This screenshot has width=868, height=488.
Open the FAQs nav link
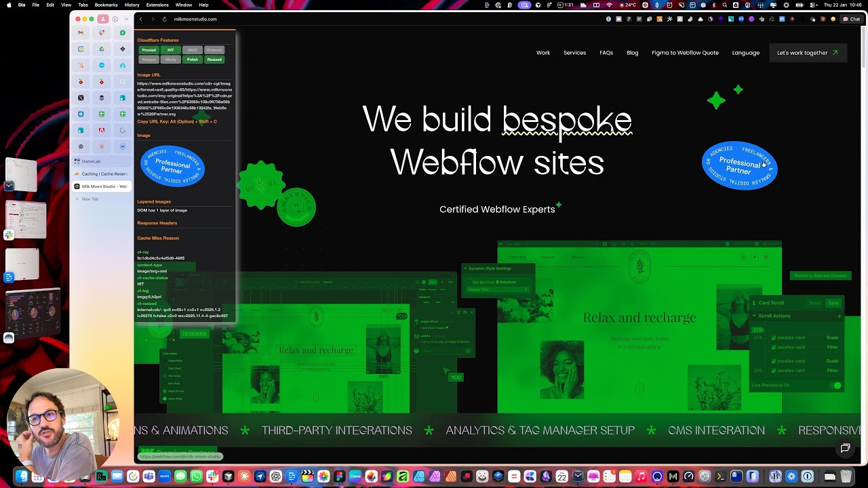pos(606,53)
